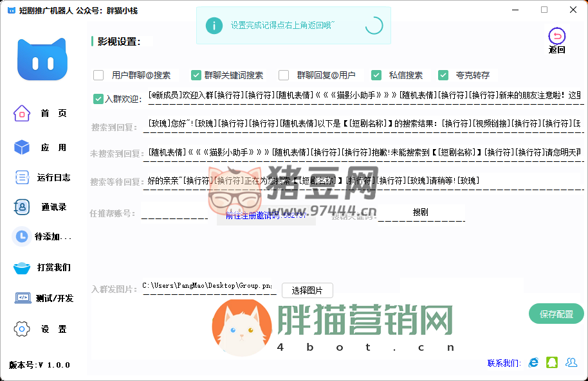Disable the 私信搜索 checkbox
The image size is (588, 381).
tap(376, 75)
